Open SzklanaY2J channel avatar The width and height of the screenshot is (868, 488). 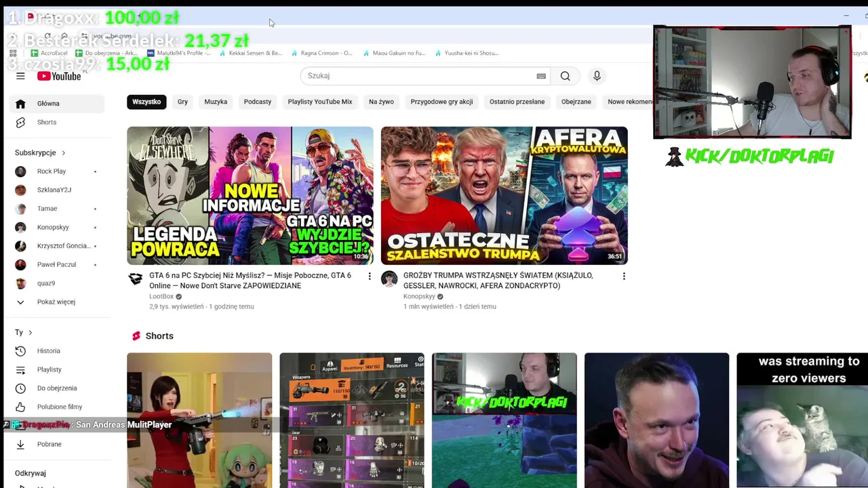20,190
